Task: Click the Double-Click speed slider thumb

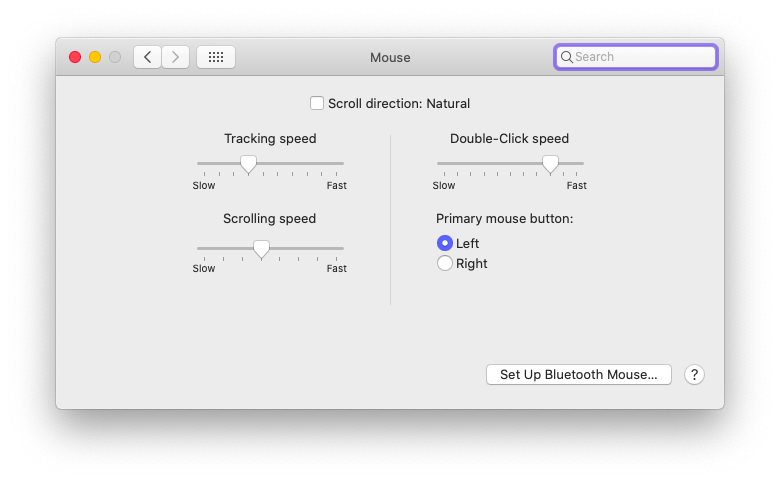Action: 550,164
